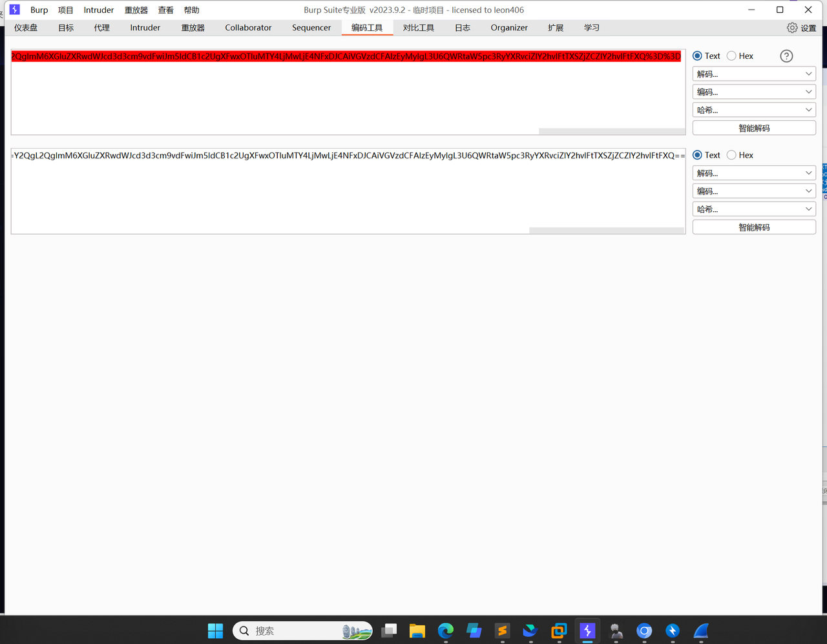Open the VMware taskbar icon
Screen dimensions: 827x644
(x=559, y=630)
